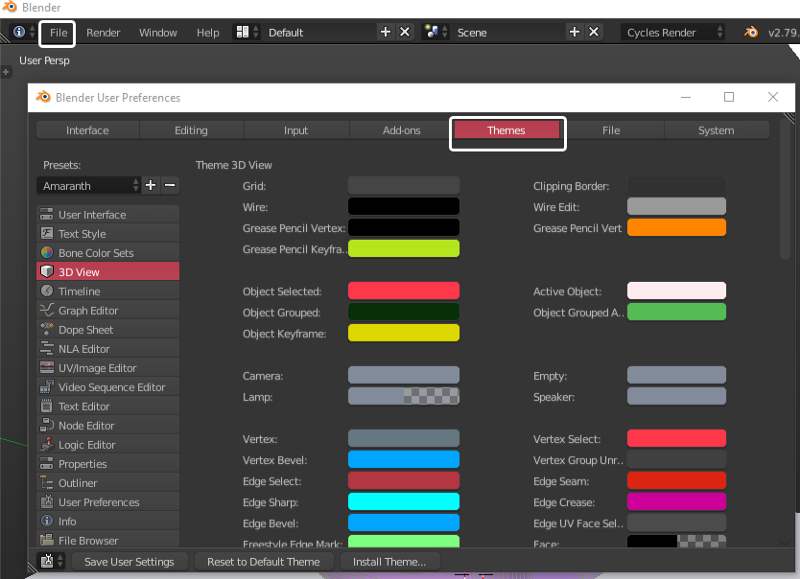Remove theme preset with minus button

click(x=170, y=185)
